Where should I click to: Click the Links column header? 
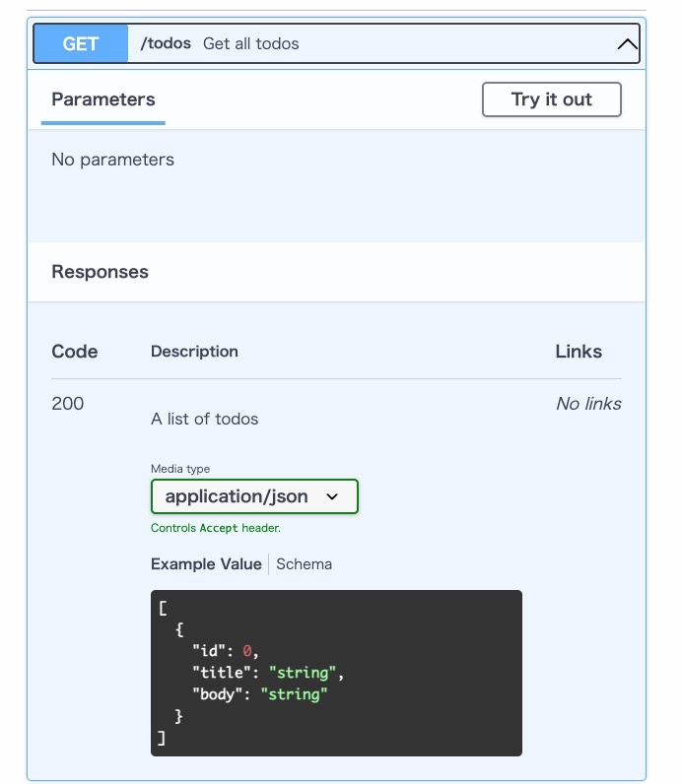coord(579,352)
